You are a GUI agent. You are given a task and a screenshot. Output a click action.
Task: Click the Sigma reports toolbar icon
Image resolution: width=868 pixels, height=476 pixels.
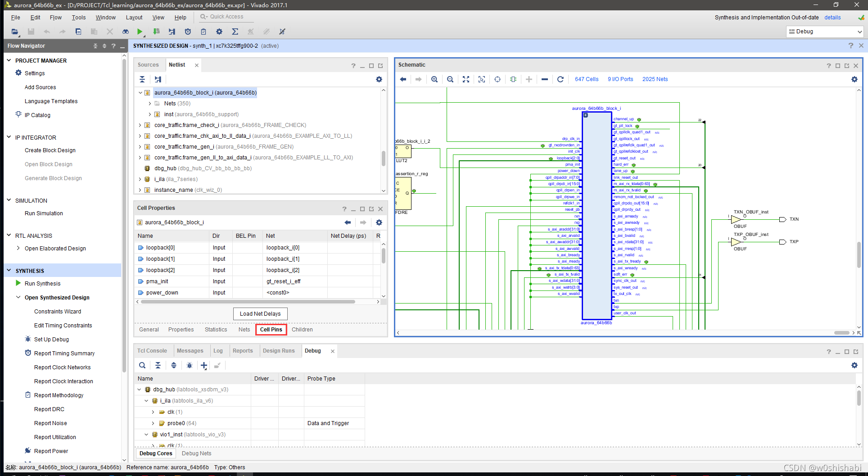[235, 32]
